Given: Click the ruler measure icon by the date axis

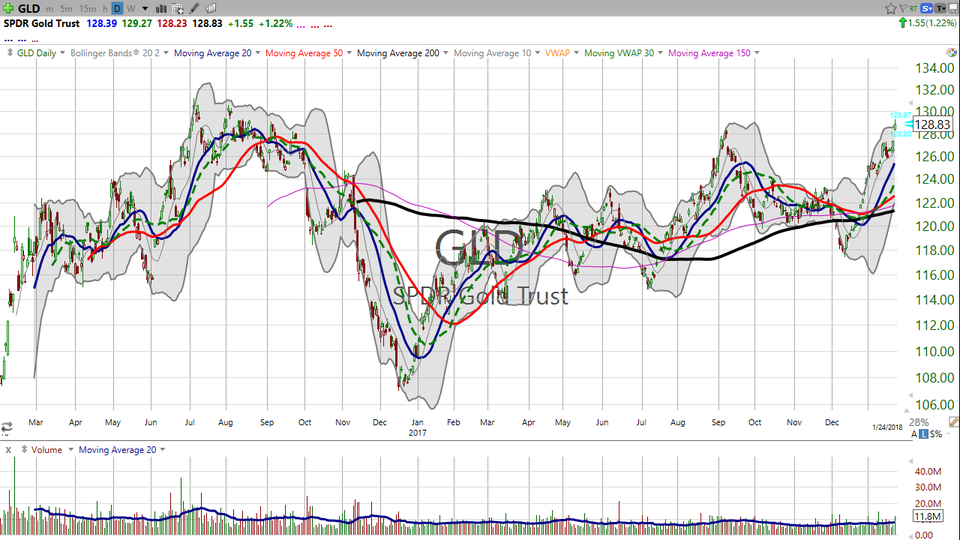Looking at the screenshot, I should [954, 422].
